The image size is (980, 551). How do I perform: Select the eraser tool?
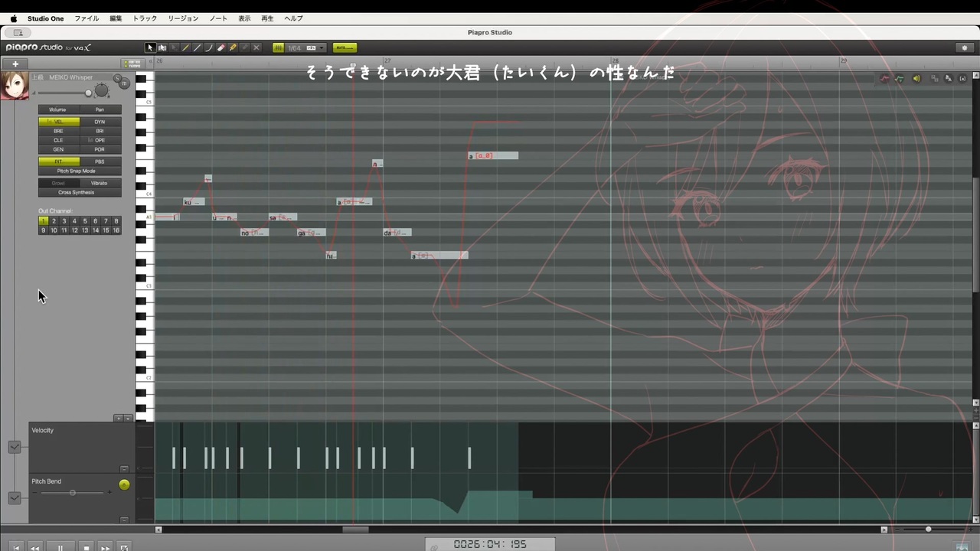click(x=221, y=47)
